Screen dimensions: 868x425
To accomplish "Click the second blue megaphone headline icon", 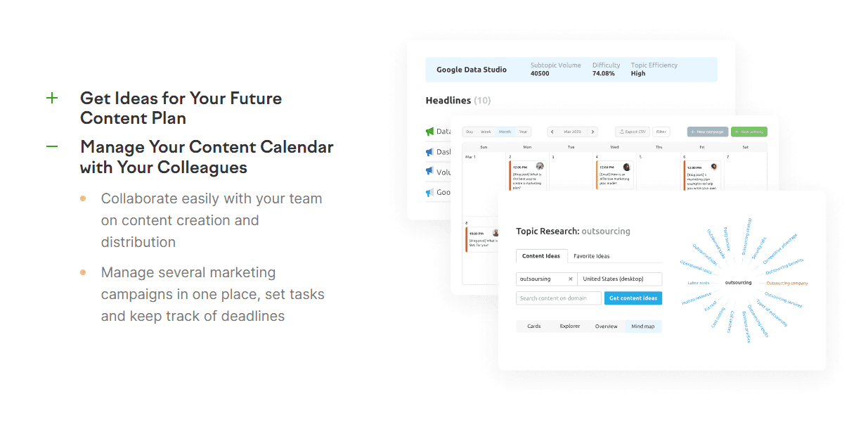I will coord(429,172).
